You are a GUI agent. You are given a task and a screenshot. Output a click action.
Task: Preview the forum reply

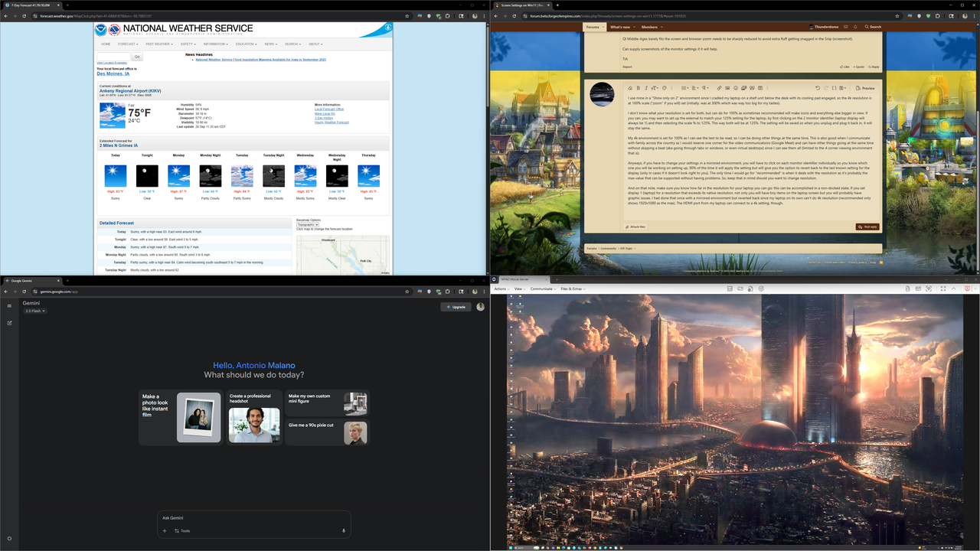pos(865,88)
